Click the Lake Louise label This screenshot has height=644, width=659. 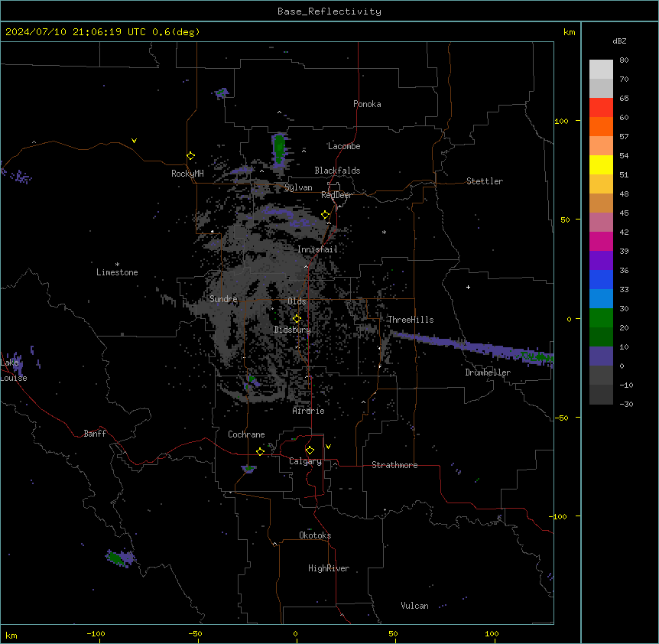point(12,370)
